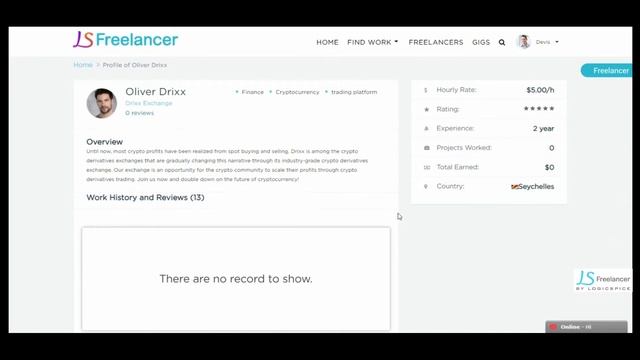This screenshot has height=360, width=640.
Task: Click the Experience person icon
Action: pyautogui.click(x=427, y=128)
